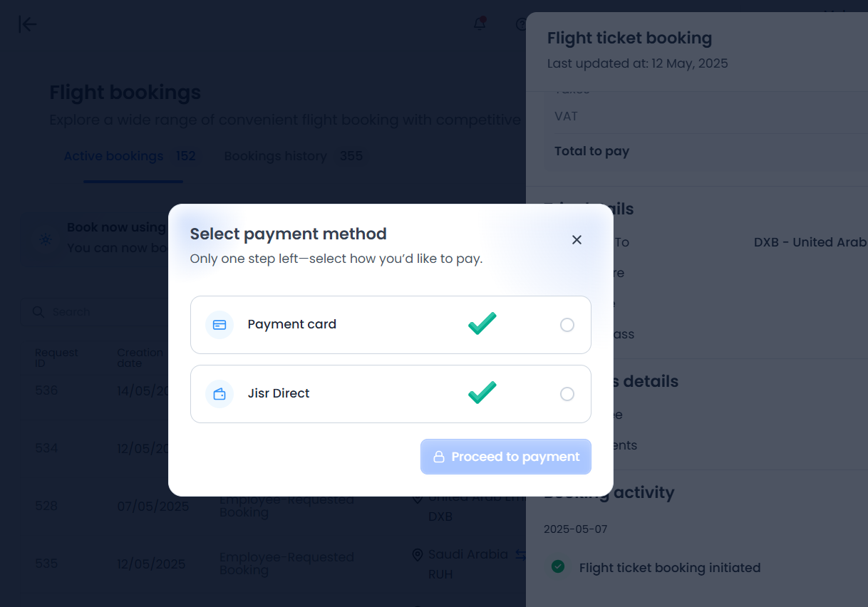Click the collapse sidebar arrow icon
Screen dimensions: 868x607
(27, 24)
